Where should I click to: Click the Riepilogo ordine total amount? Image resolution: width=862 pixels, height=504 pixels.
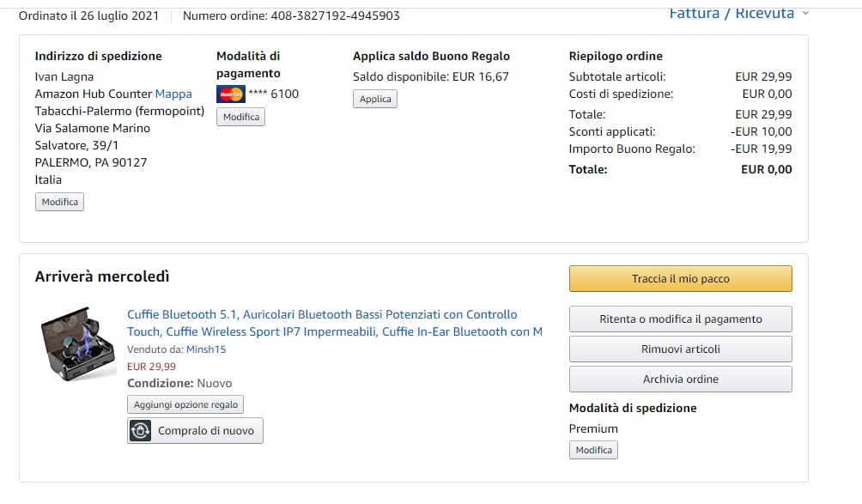(766, 169)
